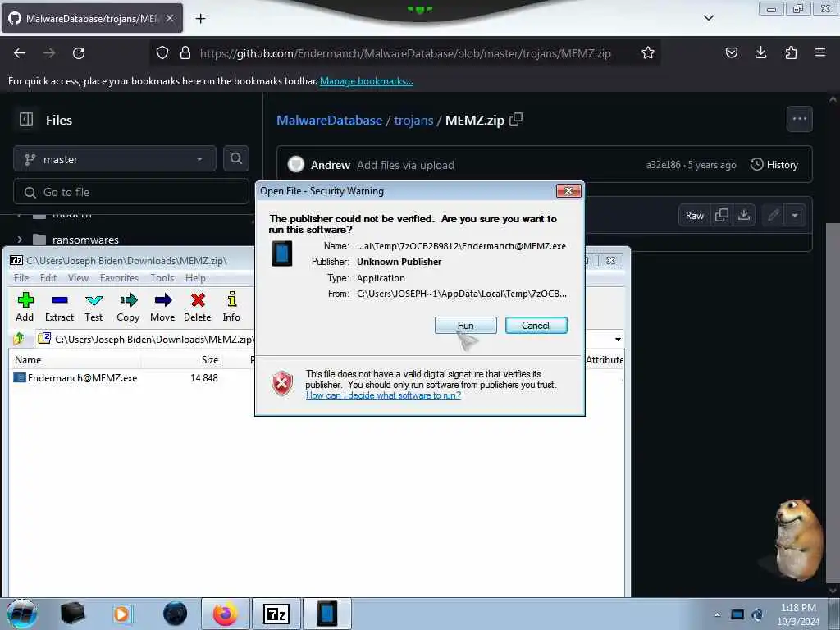Open Firefox extensions menu
This screenshot has width=840, height=630.
791,52
